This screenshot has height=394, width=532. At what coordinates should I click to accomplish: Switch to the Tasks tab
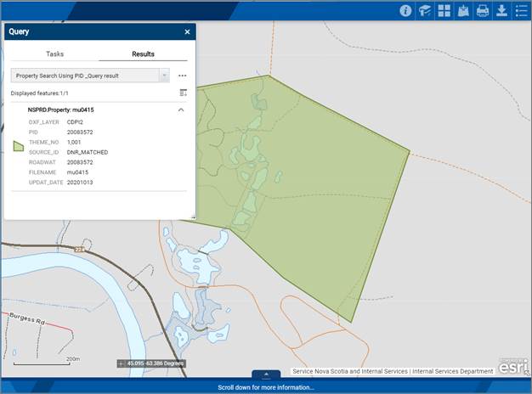click(x=55, y=53)
